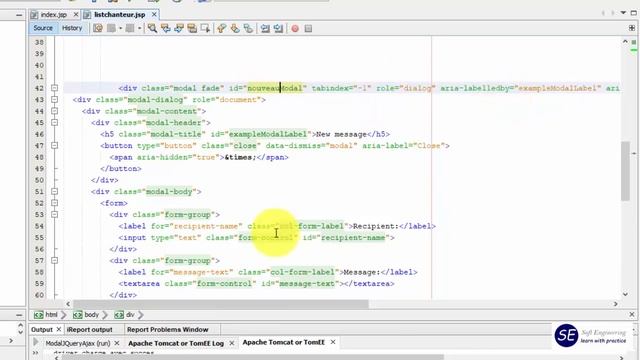The width and height of the screenshot is (640, 360).
Task: Open editor tab list dropdown arrow
Action: click(623, 13)
